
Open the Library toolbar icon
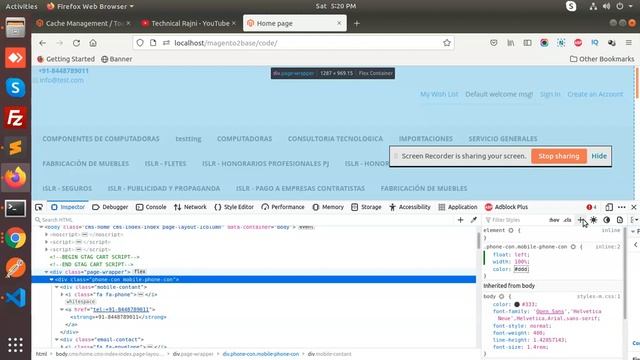coord(511,42)
